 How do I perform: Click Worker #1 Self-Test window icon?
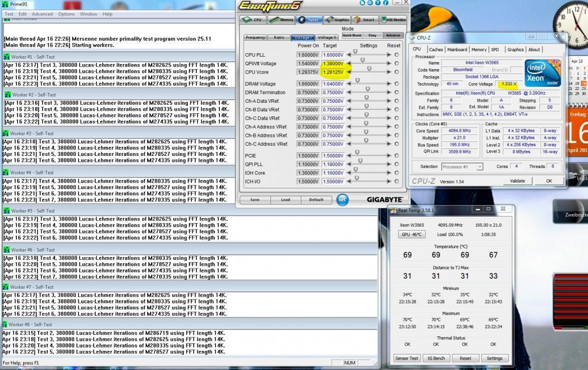7,57
